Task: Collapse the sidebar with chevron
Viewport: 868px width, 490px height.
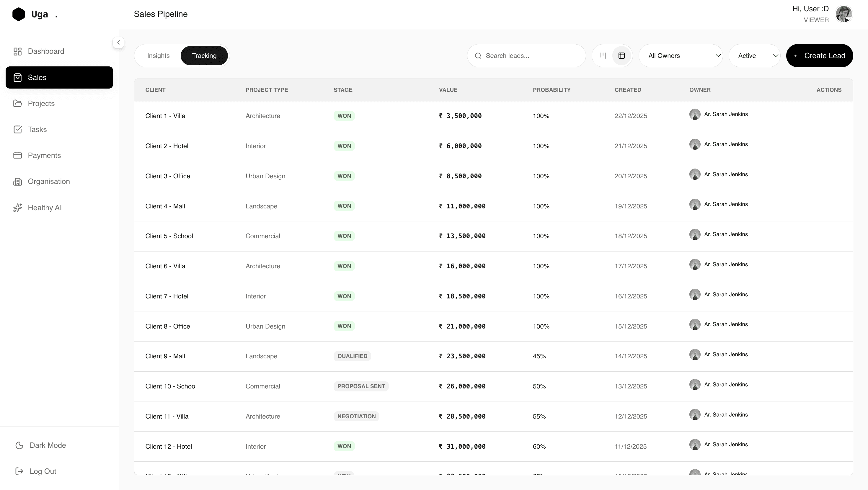Action: 118,43
